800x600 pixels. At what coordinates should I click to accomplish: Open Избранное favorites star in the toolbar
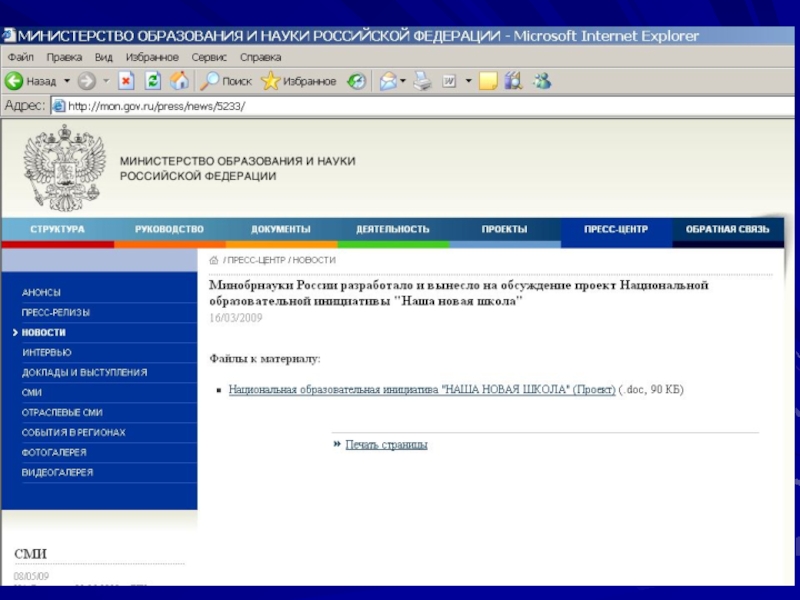[x=299, y=81]
